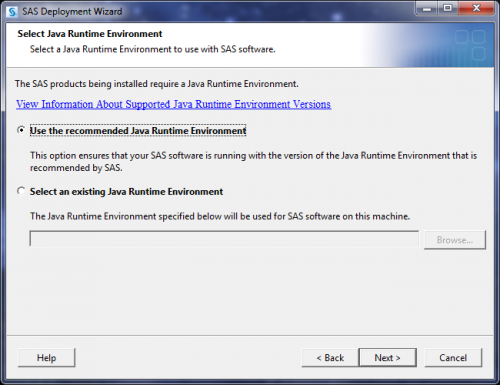Image resolution: width=500 pixels, height=385 pixels.
Task: Open the Help button
Action: tap(46, 358)
